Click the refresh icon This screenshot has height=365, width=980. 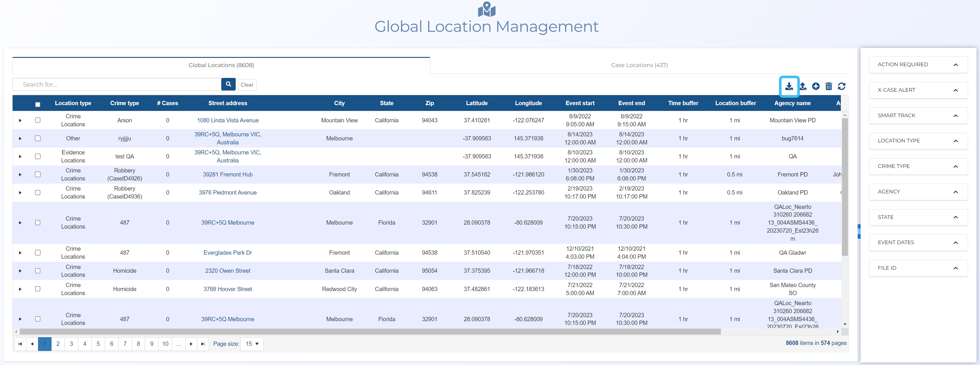coord(841,87)
